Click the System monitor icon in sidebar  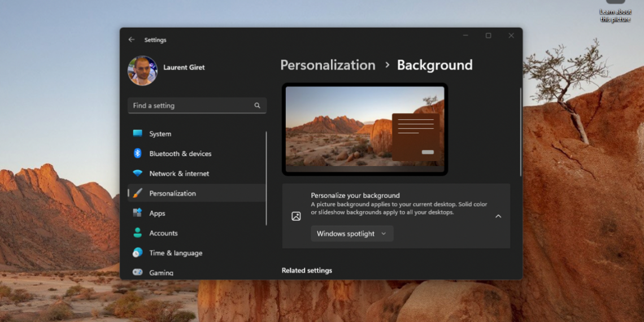(137, 134)
